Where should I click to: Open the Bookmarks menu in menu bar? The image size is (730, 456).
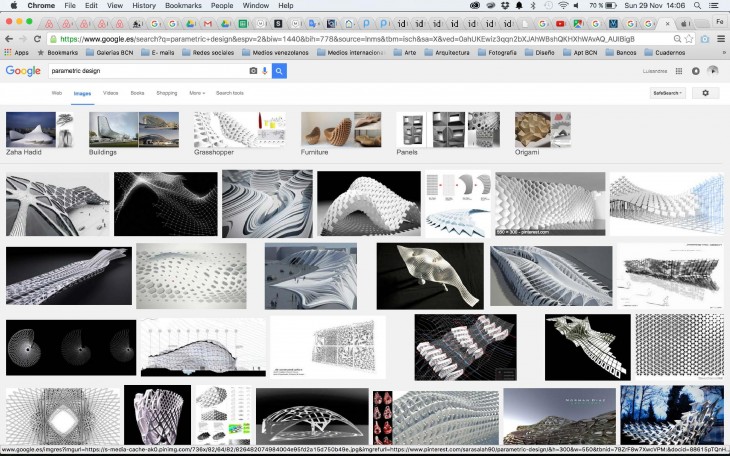point(183,6)
